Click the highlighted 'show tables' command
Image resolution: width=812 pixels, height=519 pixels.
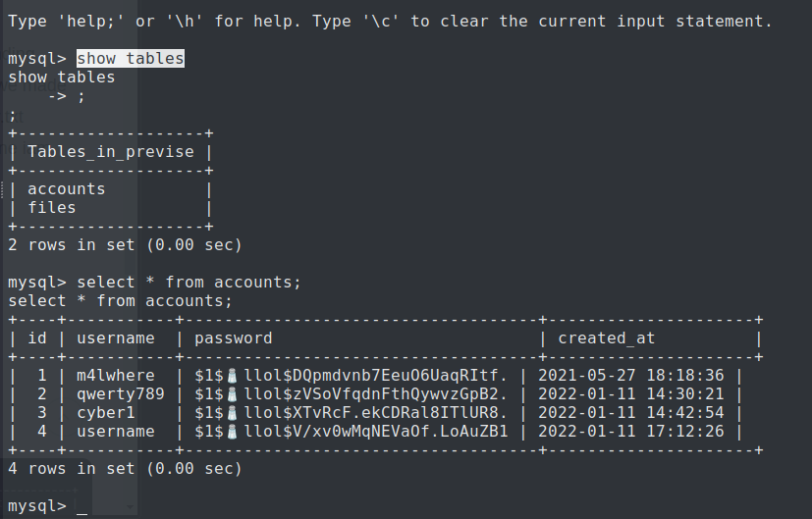coord(130,59)
